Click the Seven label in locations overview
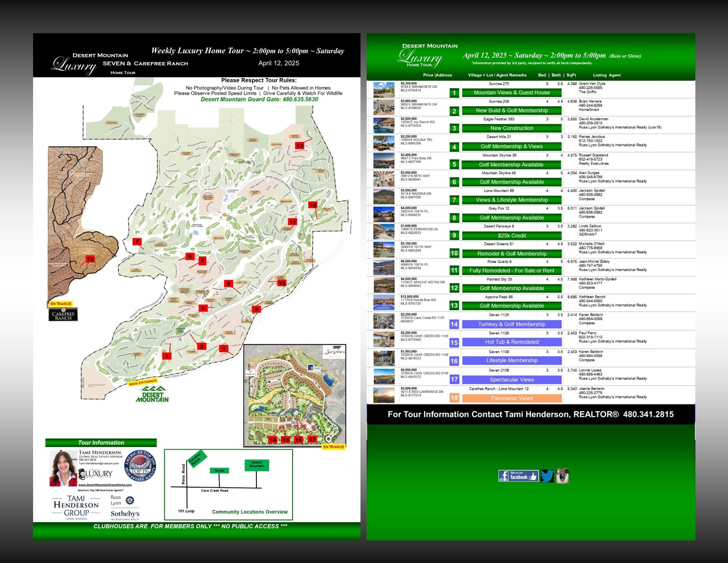The height and width of the screenshot is (563, 728). click(219, 471)
